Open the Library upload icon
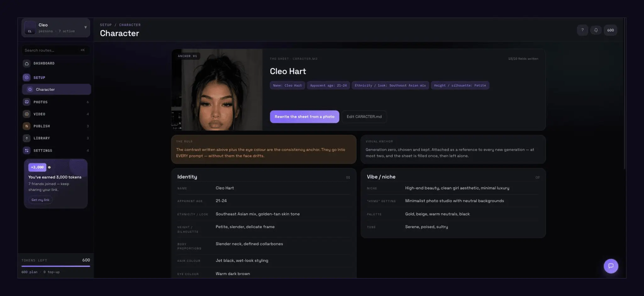 click(27, 138)
